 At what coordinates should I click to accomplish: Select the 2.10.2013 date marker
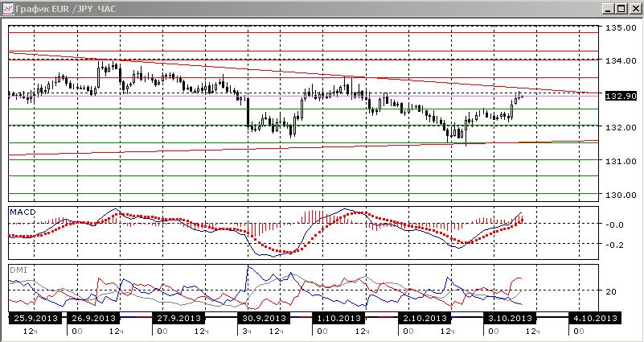(425, 318)
